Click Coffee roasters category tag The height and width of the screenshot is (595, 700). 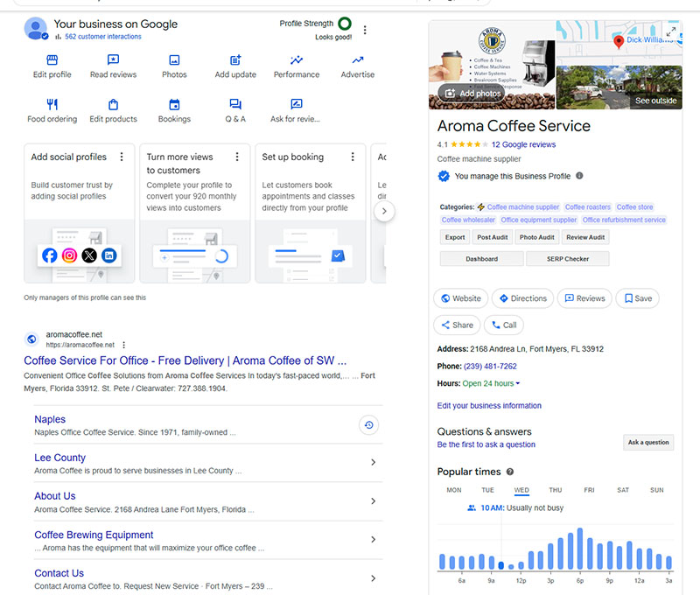(587, 207)
